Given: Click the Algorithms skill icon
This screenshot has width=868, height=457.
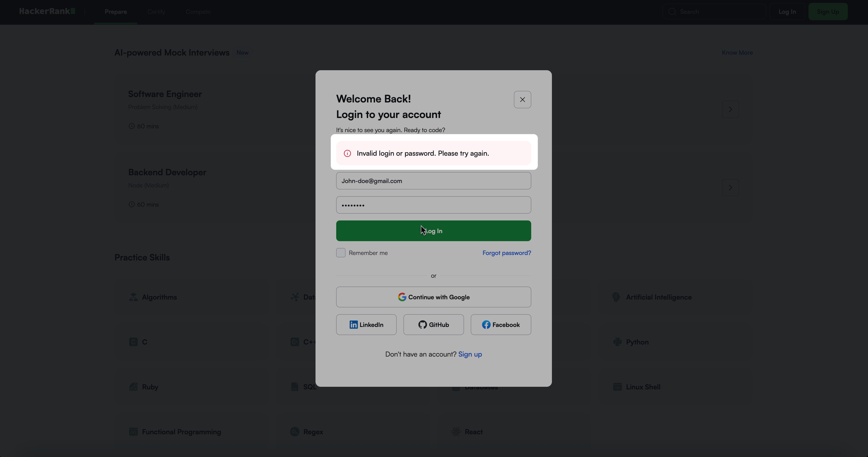Looking at the screenshot, I should click(x=133, y=297).
